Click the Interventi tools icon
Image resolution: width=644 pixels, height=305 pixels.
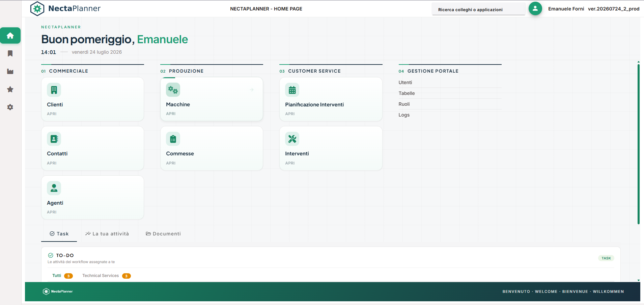tap(292, 139)
